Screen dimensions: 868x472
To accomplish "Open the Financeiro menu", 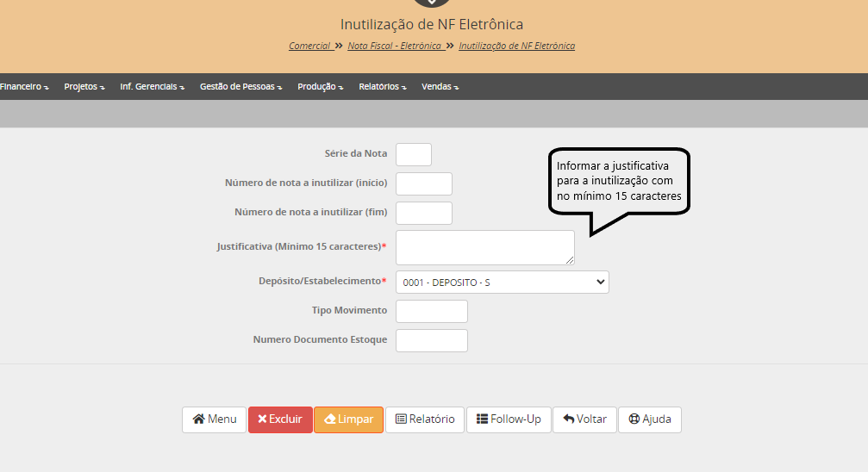I will (x=23, y=87).
